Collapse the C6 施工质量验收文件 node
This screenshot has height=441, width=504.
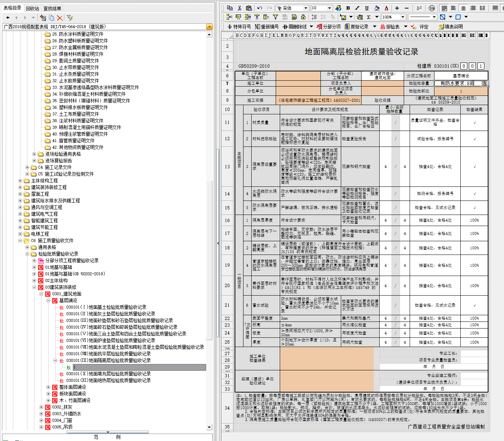[20, 240]
